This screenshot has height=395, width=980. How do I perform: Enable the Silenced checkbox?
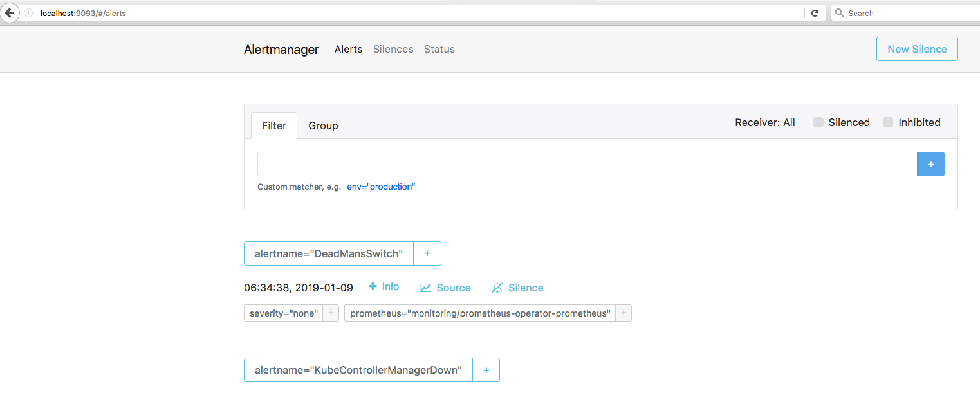[818, 122]
